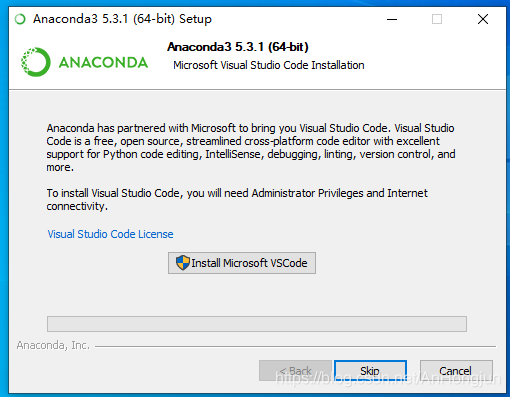This screenshot has height=397, width=510.
Task: Click the Anaconda, Inc. branding label
Action: pos(53,345)
